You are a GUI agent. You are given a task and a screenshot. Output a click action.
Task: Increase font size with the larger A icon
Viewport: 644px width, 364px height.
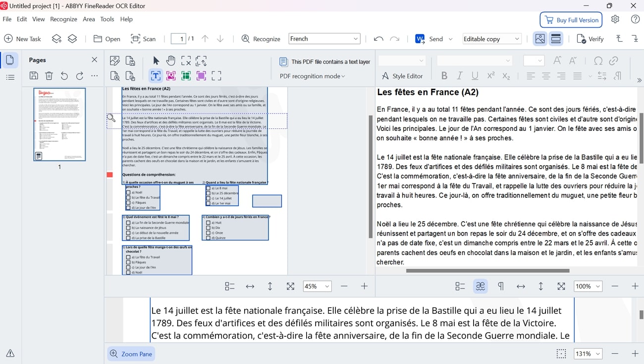pos(557,61)
